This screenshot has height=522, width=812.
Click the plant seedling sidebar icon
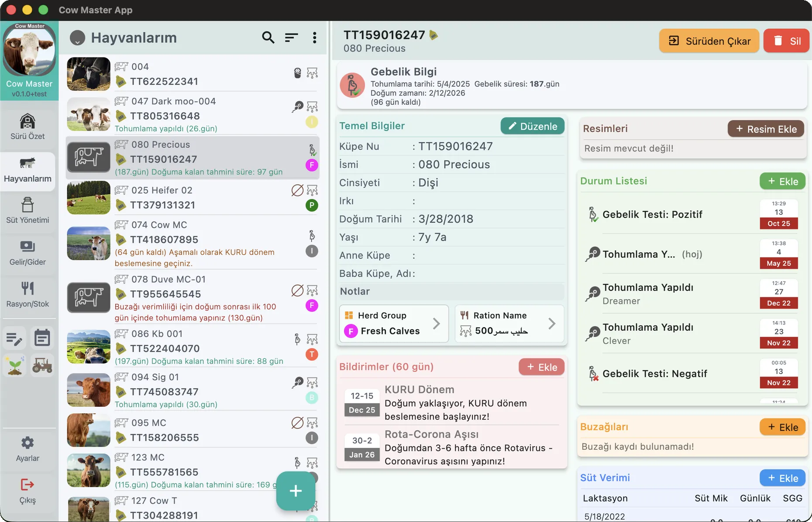coord(15,365)
